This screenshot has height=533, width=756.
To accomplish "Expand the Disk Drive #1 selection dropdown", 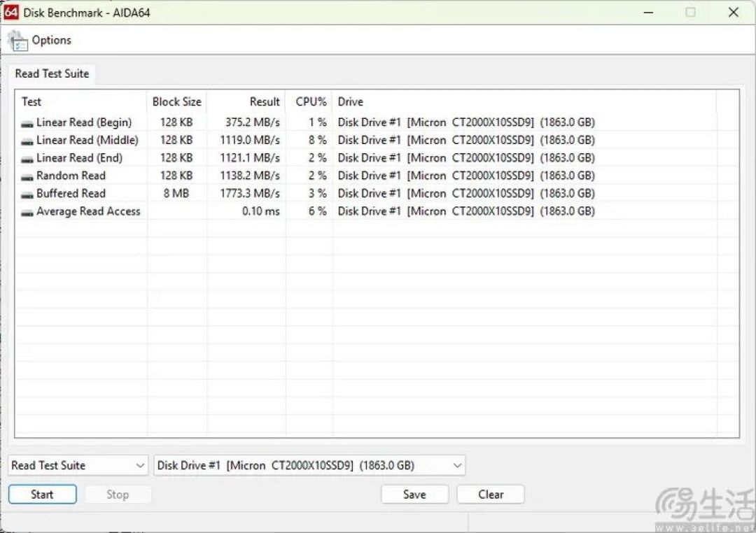I will point(309,466).
